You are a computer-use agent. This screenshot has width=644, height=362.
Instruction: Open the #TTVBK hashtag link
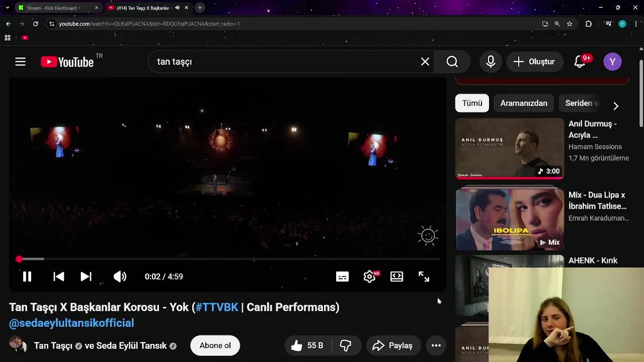tap(217, 307)
